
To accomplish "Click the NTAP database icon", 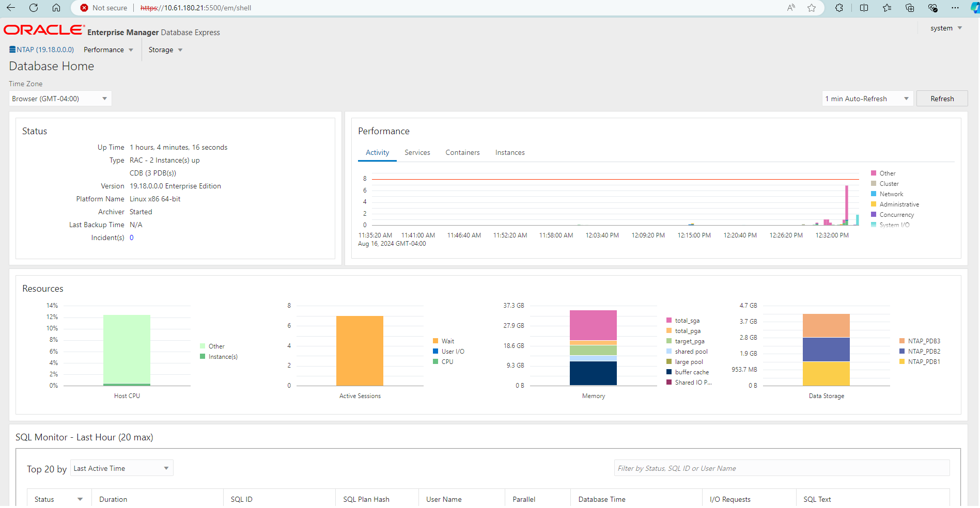I will (12, 50).
